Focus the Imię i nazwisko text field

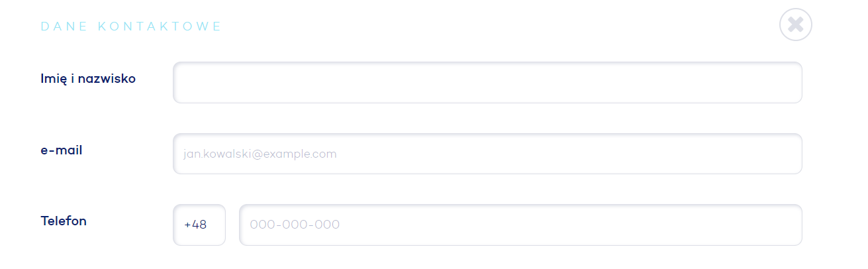pyautogui.click(x=487, y=83)
